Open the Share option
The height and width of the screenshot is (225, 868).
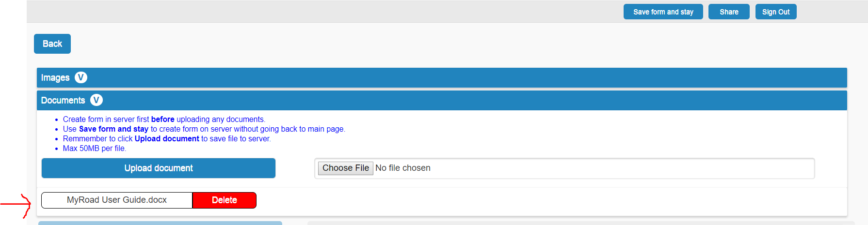pos(729,12)
